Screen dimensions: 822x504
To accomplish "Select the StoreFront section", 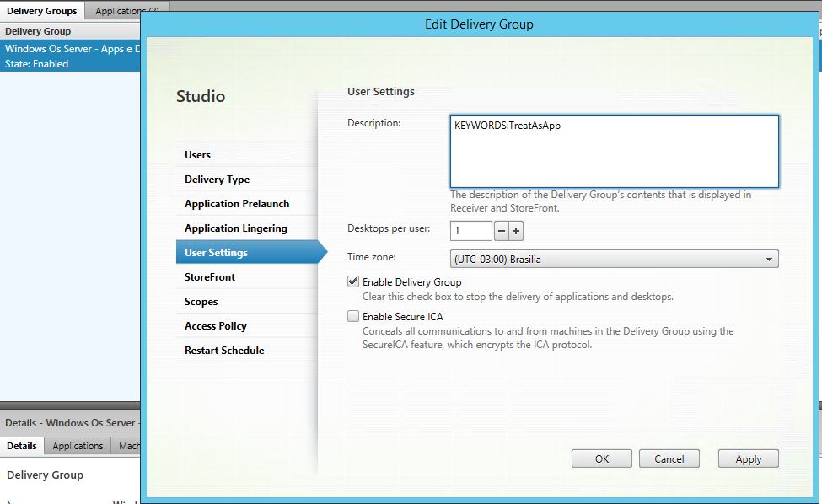I will [x=210, y=277].
